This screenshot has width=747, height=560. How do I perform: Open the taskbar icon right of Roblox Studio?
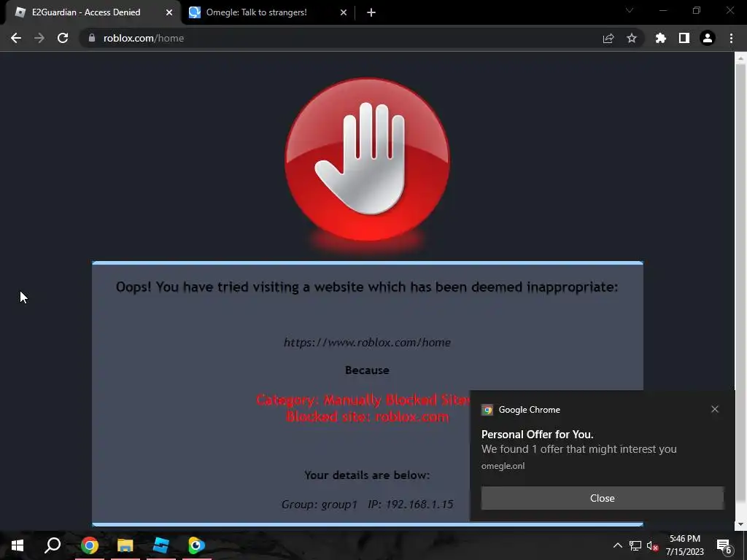coord(196,545)
